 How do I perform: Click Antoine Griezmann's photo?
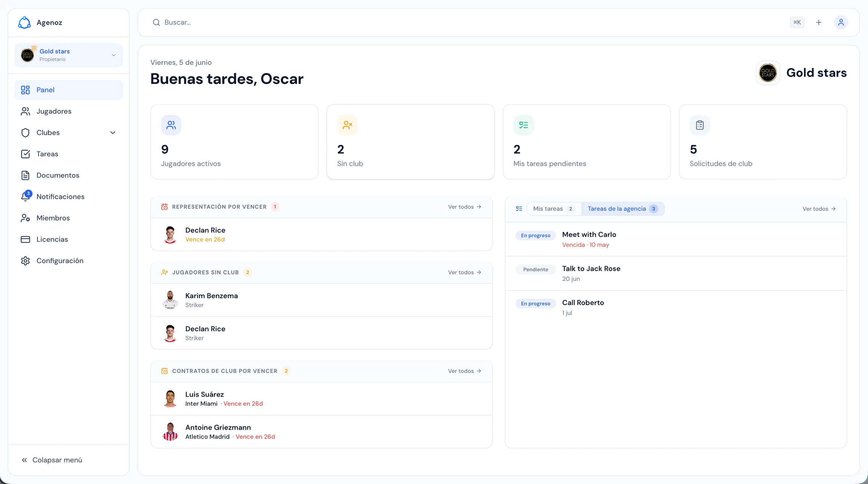pyautogui.click(x=170, y=432)
